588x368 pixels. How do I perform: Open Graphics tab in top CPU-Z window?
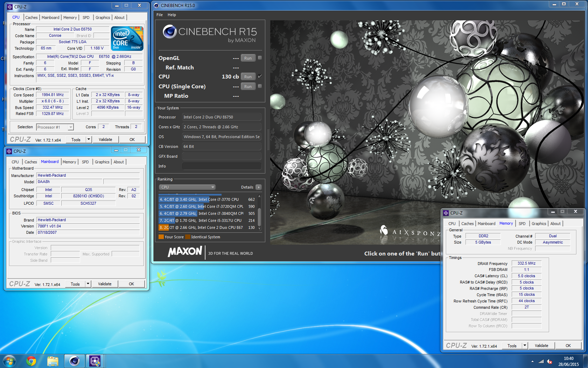point(103,18)
